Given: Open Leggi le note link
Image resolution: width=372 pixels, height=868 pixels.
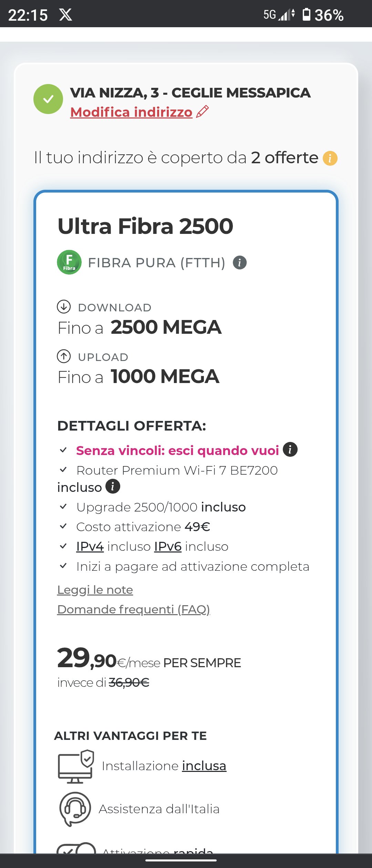Looking at the screenshot, I should [95, 590].
